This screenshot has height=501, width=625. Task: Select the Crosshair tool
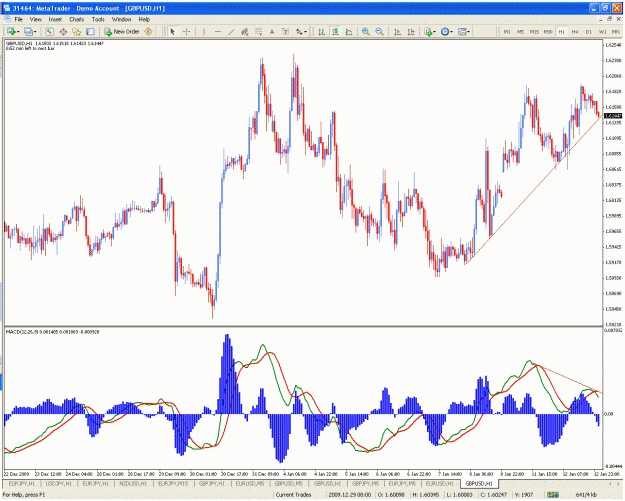click(187, 31)
